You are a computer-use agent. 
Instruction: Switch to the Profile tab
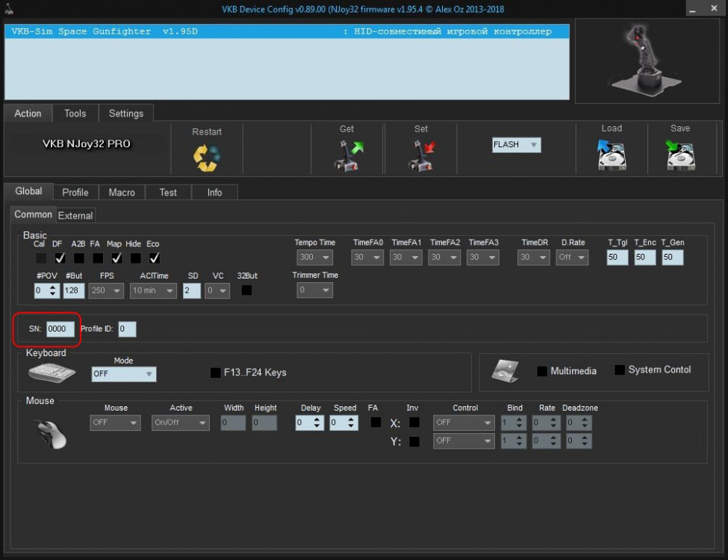75,192
